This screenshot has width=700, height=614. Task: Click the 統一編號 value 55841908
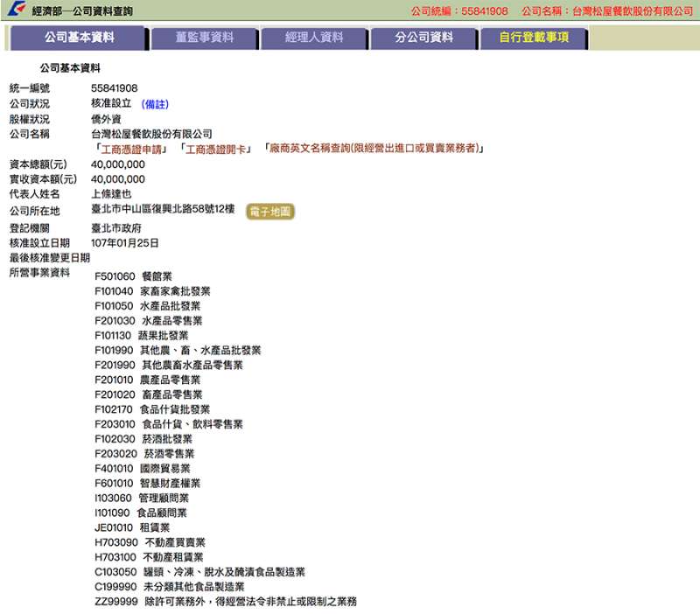click(114, 88)
